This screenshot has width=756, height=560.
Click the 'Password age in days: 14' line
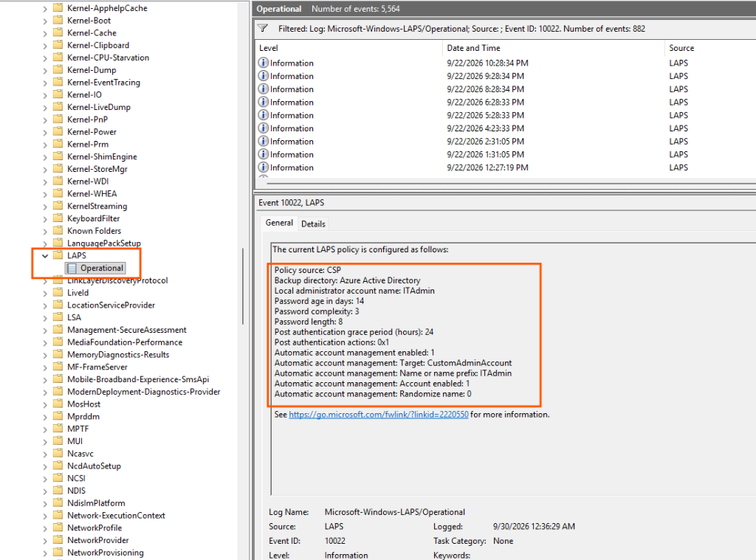pyautogui.click(x=319, y=301)
